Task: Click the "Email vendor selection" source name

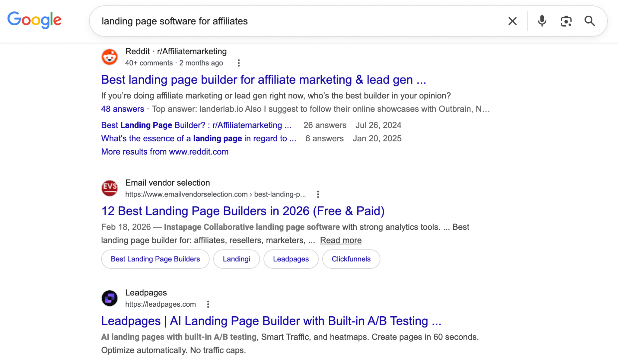Action: click(167, 183)
